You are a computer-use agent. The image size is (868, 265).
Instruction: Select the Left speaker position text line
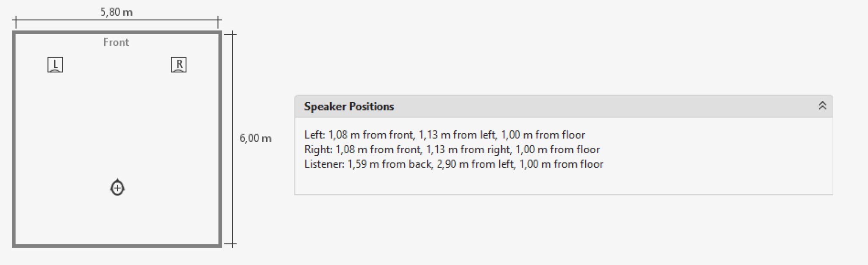click(445, 135)
